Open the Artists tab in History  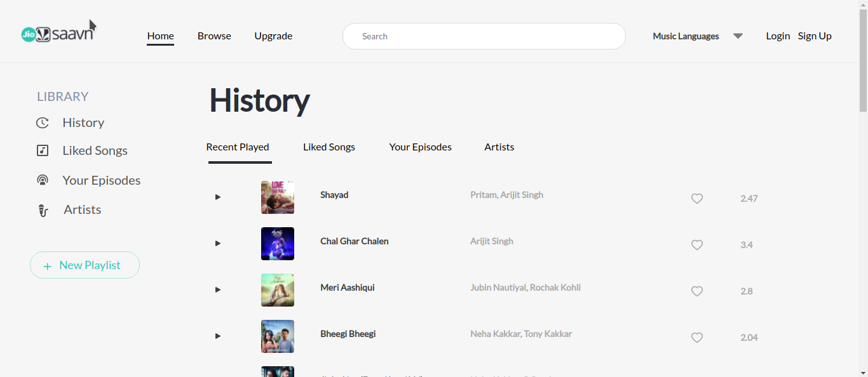(499, 147)
